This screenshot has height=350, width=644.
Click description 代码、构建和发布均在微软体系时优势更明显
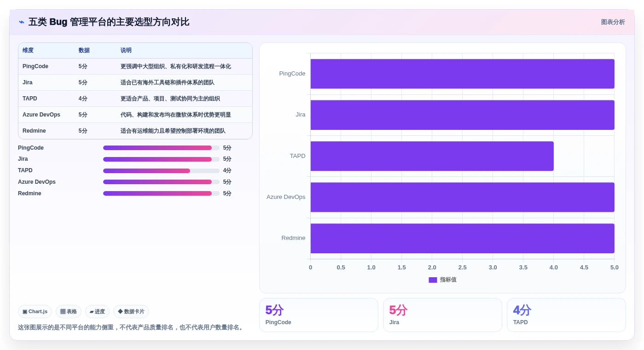coord(176,115)
